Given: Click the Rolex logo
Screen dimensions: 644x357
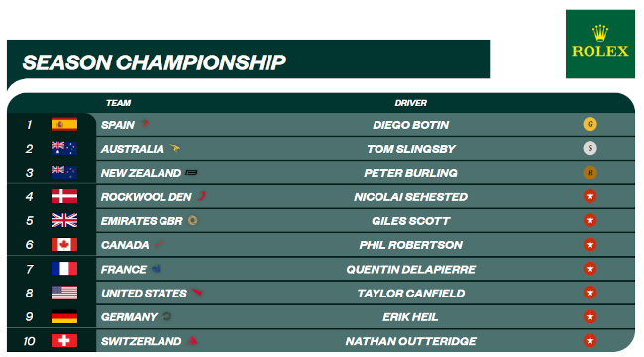Looking at the screenshot, I should pyautogui.click(x=600, y=44).
